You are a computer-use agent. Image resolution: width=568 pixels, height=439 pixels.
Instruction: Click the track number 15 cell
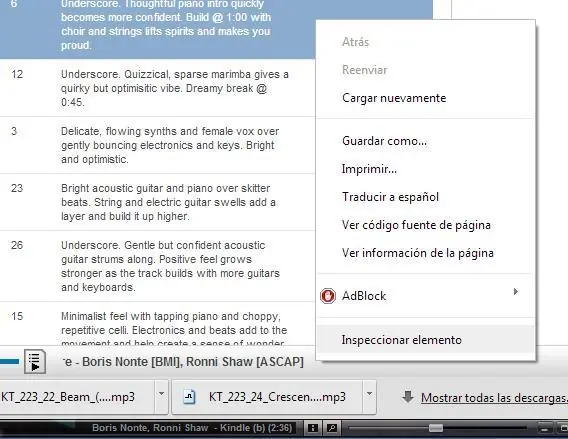pos(17,316)
